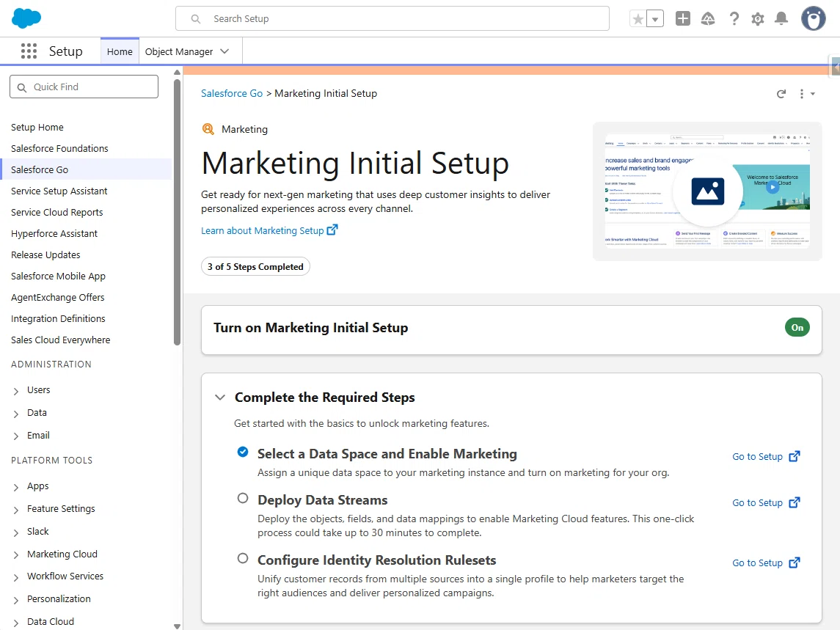Click the search magnifier in Search Setup
840x630 pixels.
click(196, 19)
